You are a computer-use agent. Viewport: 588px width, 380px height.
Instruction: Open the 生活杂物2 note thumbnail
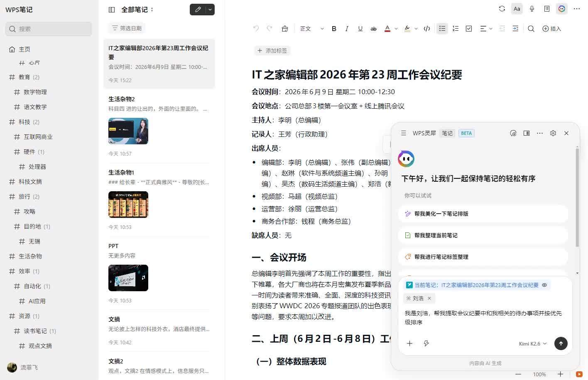pyautogui.click(x=128, y=131)
